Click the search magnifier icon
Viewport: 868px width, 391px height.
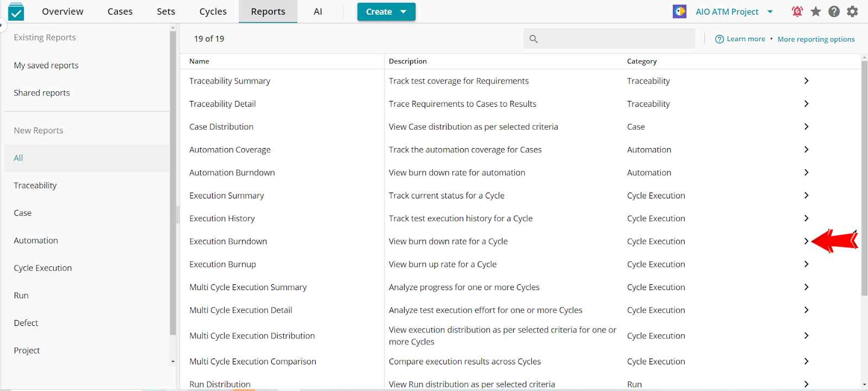coord(533,39)
